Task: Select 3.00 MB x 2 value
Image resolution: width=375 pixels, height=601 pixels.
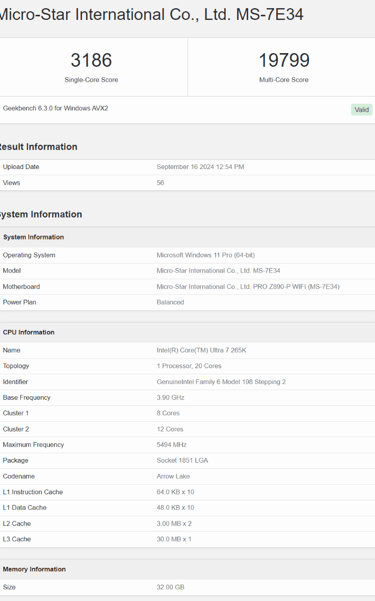Action: pyautogui.click(x=174, y=524)
